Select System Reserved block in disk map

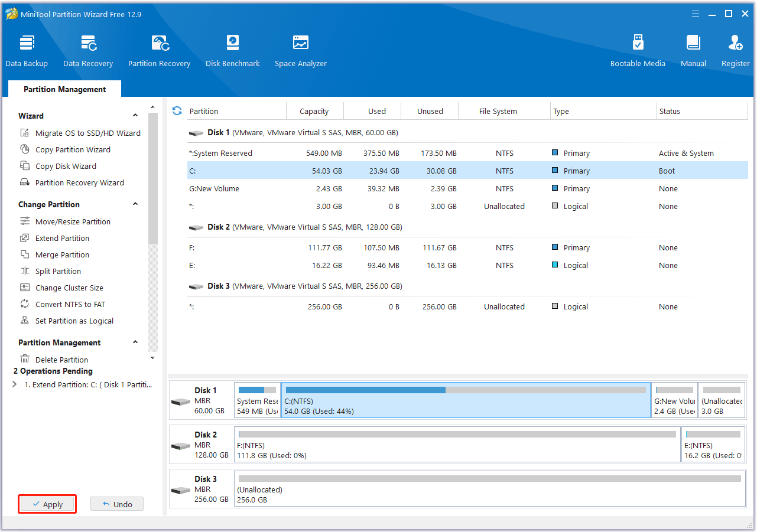(257, 400)
